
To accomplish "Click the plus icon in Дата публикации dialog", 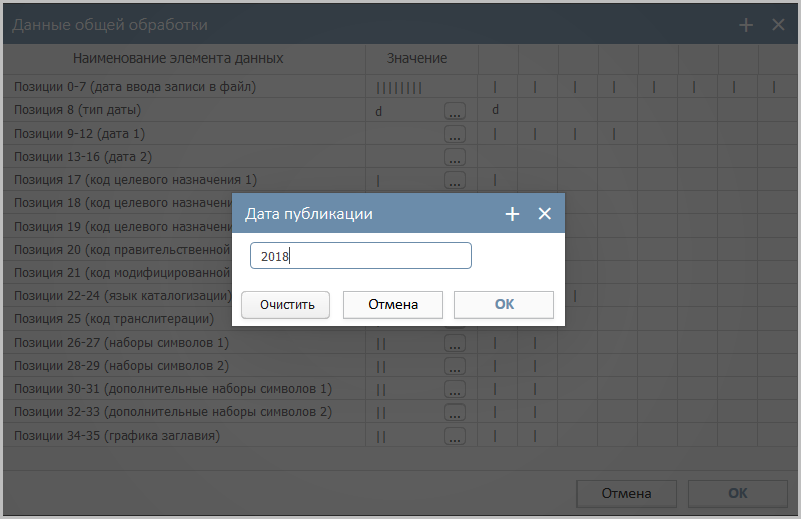I will 512,214.
